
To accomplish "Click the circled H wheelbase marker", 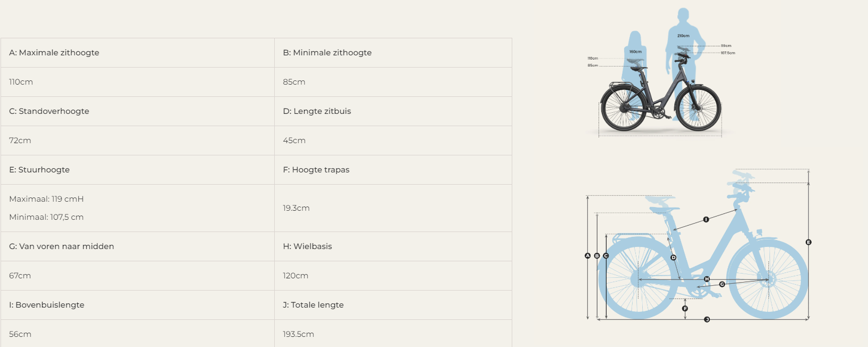I will point(707,279).
